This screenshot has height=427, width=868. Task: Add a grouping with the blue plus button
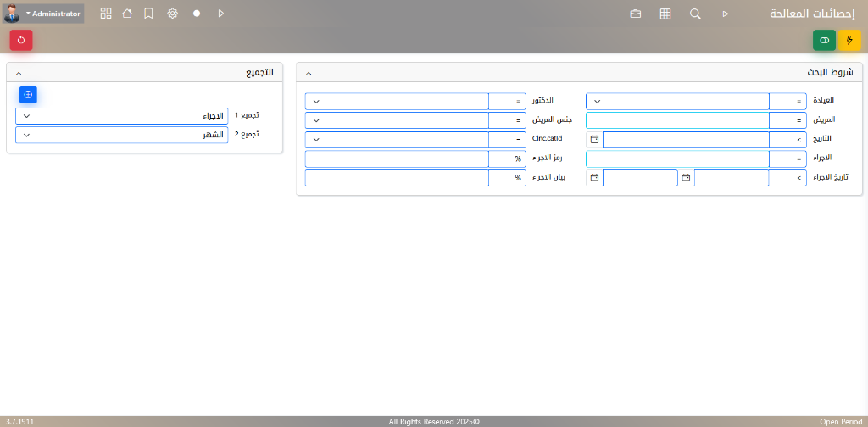[x=28, y=95]
